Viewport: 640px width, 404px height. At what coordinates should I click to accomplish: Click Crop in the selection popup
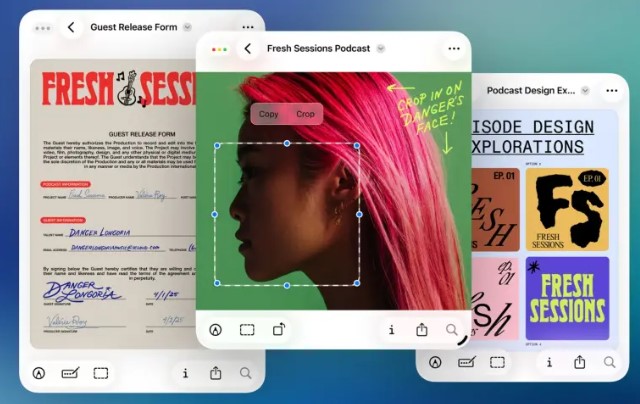point(305,114)
